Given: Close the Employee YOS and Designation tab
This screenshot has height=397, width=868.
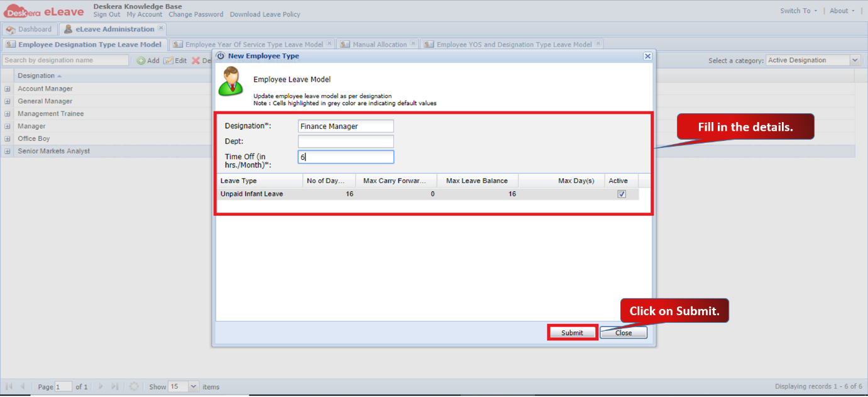Looking at the screenshot, I should click(598, 44).
